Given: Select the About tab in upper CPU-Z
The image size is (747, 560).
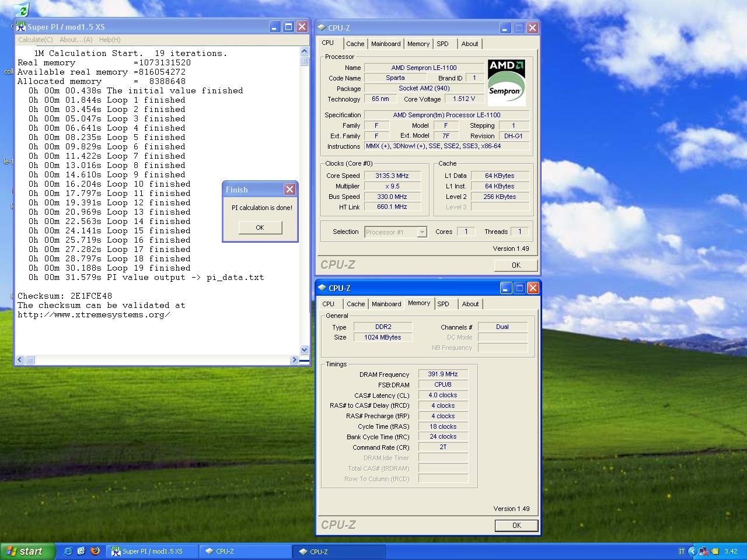Looking at the screenshot, I should click(x=470, y=44).
